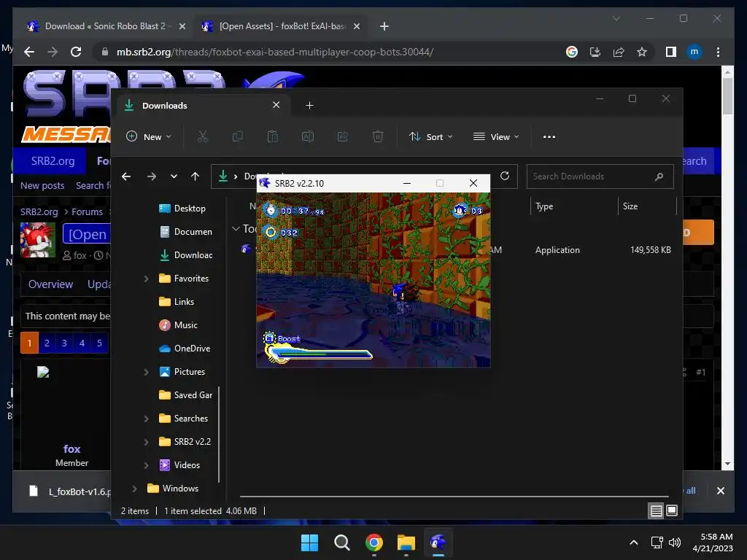Image resolution: width=747 pixels, height=560 pixels.
Task: Refresh the Downloads folder view
Action: [505, 176]
